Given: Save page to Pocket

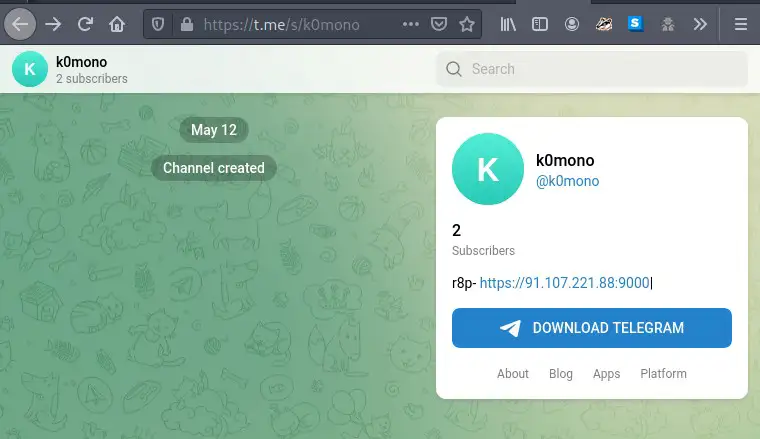Looking at the screenshot, I should tap(439, 23).
